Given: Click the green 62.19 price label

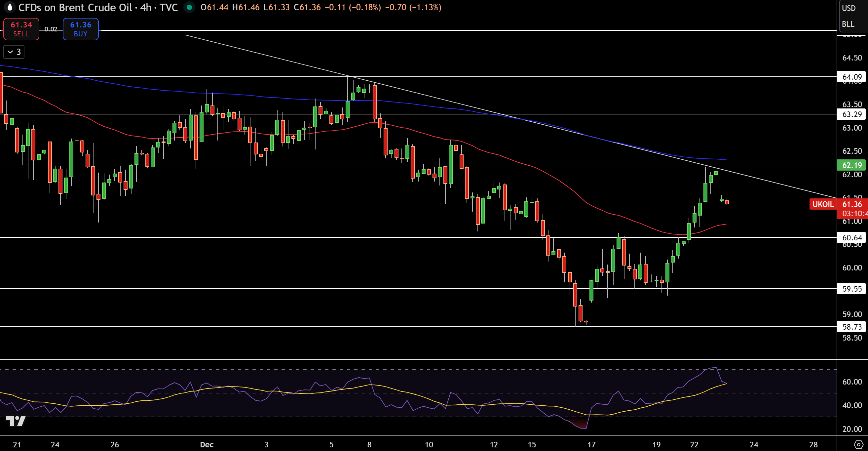Looking at the screenshot, I should coord(851,165).
